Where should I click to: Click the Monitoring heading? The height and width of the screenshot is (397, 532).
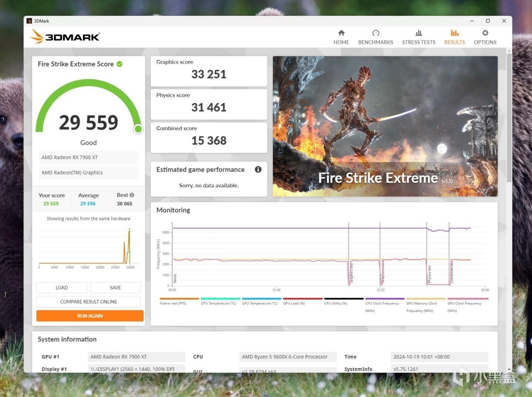pyautogui.click(x=173, y=210)
